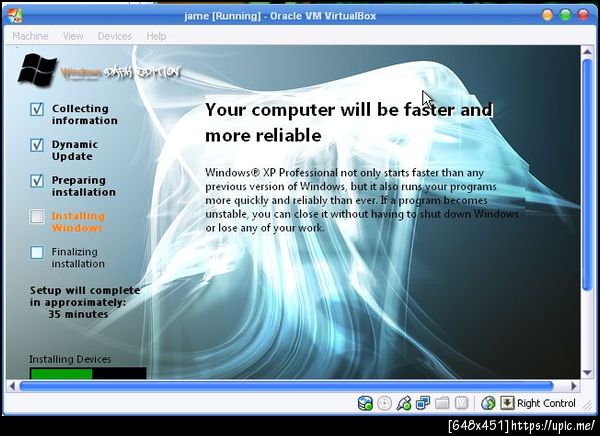Click the vertical scrollbar down arrow
Image resolution: width=600 pixels, height=436 pixels.
[587, 372]
